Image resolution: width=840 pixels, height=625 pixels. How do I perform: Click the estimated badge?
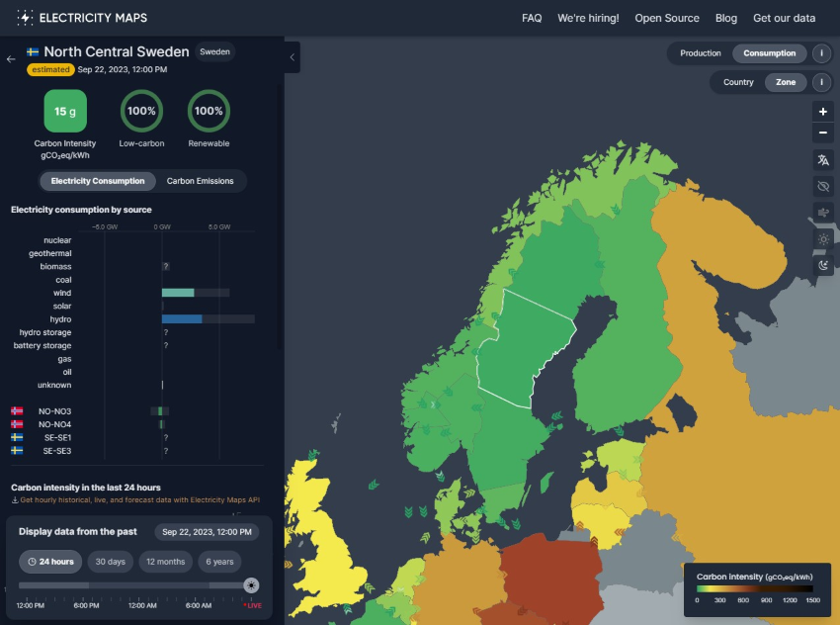point(50,69)
